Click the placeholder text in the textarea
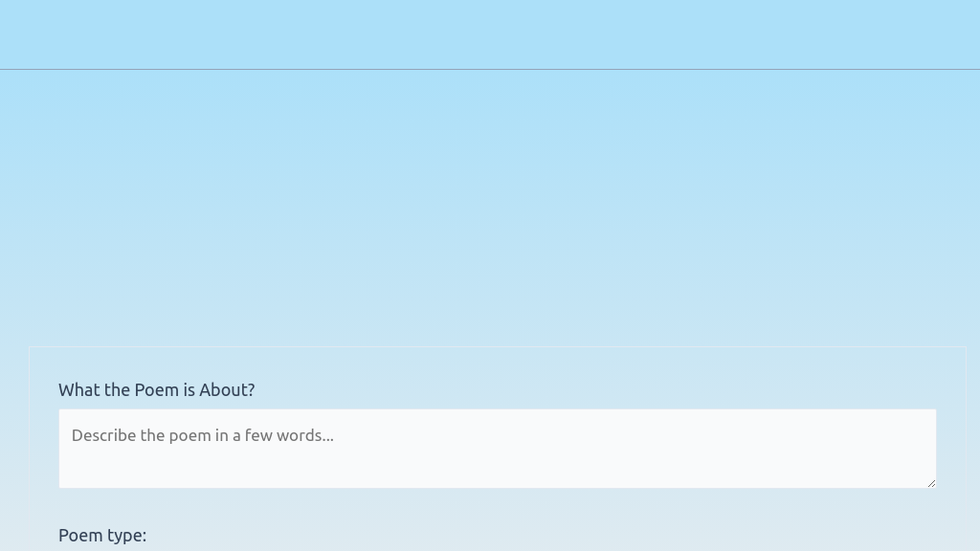 202,435
